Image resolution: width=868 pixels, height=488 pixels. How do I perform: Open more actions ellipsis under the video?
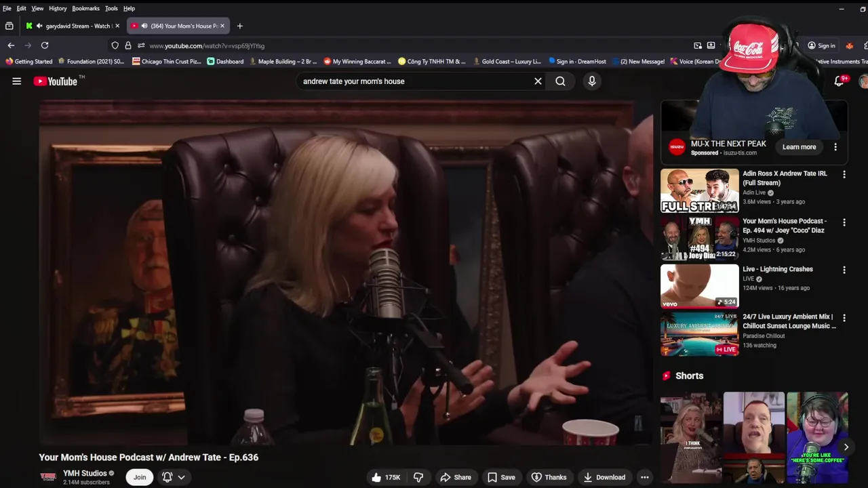(x=645, y=477)
